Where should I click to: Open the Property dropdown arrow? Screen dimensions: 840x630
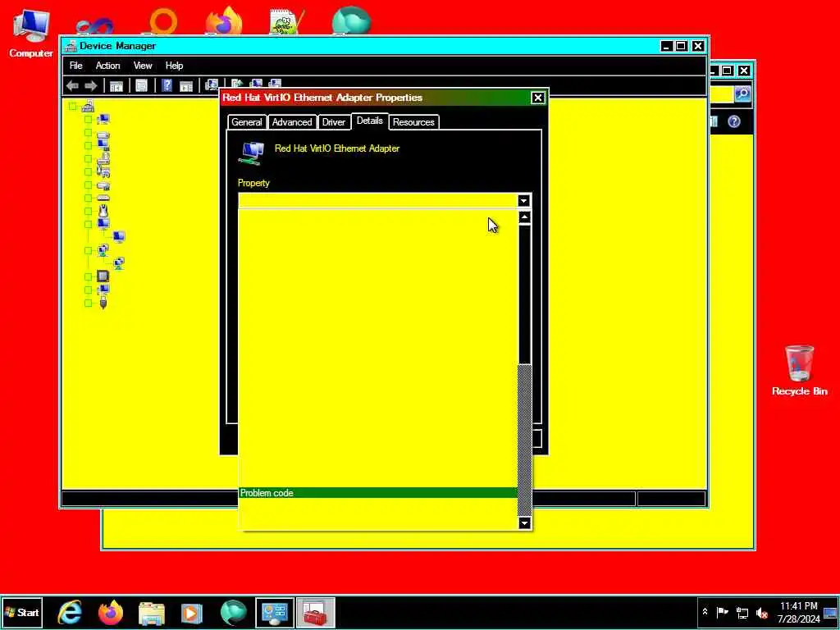523,201
